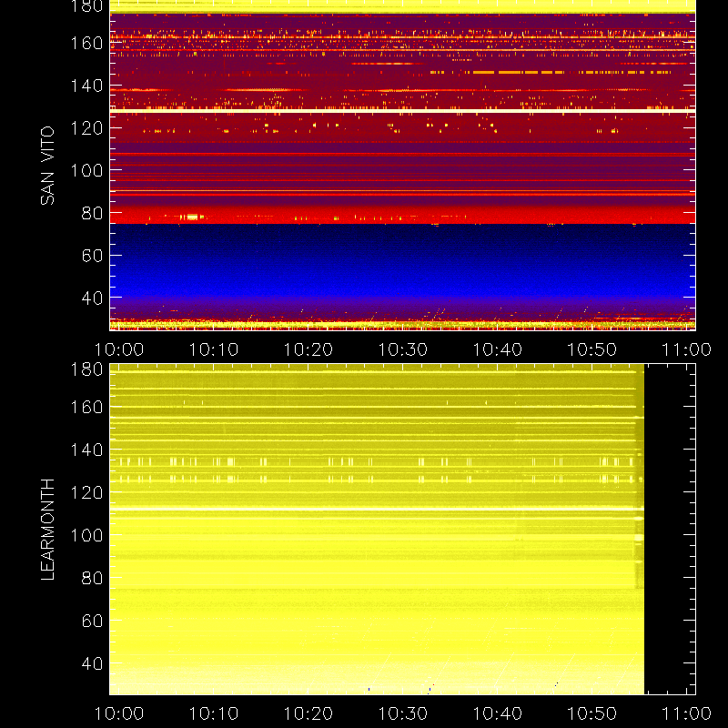
Task: Pick the 10:20 time label below San Vito plot
Action: click(308, 349)
